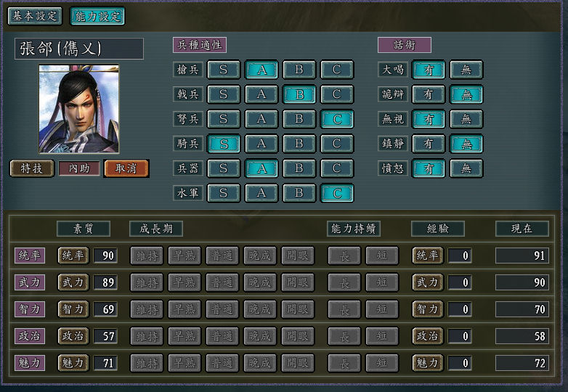The width and height of the screenshot is (568, 392).
Task: Click the 魅力 button in 素質 column
Action: tap(73, 363)
